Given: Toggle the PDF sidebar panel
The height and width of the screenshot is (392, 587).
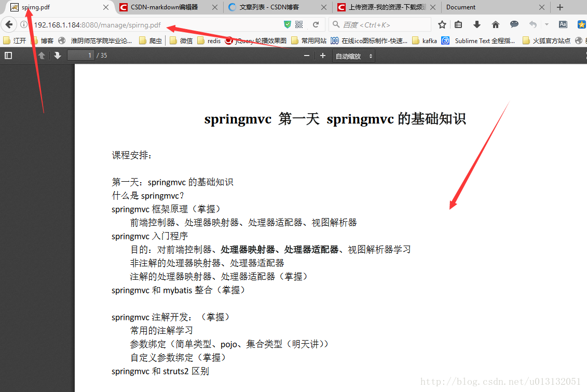Looking at the screenshot, I should 8,56.
